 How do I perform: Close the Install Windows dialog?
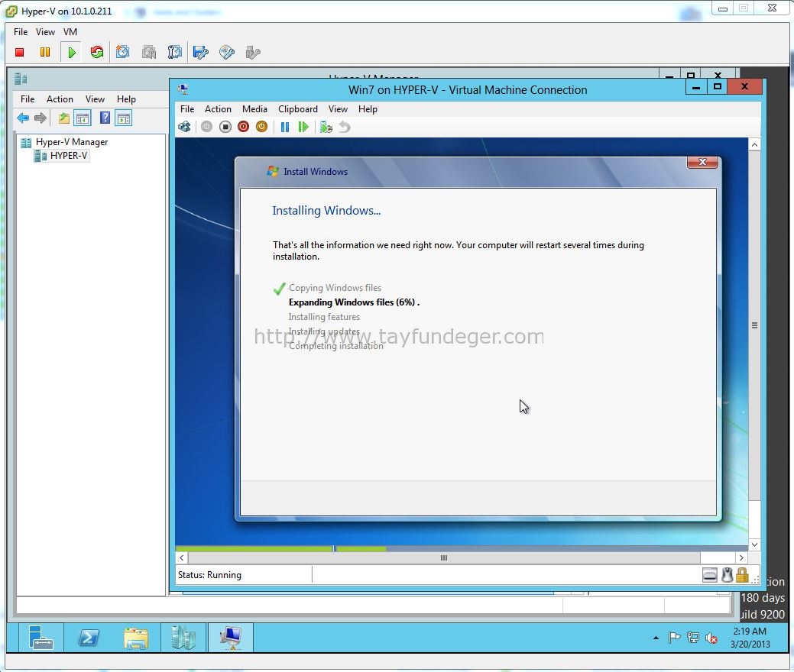[702, 162]
